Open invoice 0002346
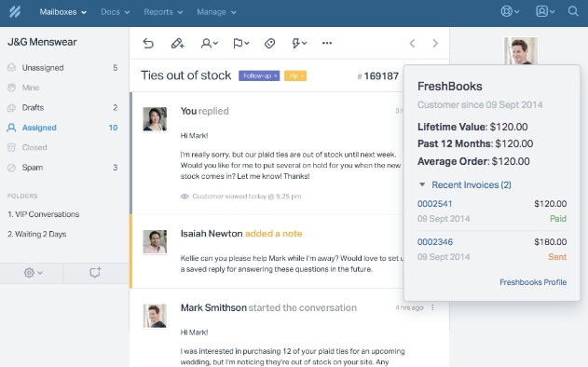The image size is (588, 367). point(434,242)
